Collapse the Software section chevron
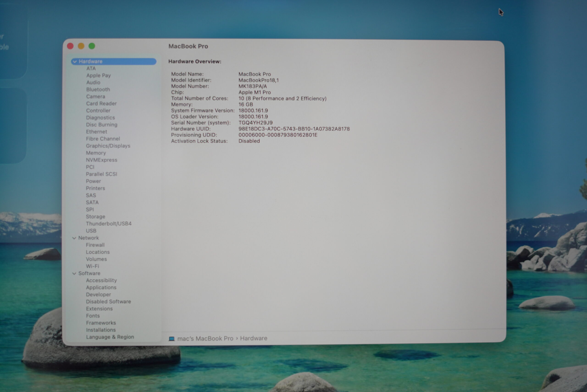 pos(74,273)
